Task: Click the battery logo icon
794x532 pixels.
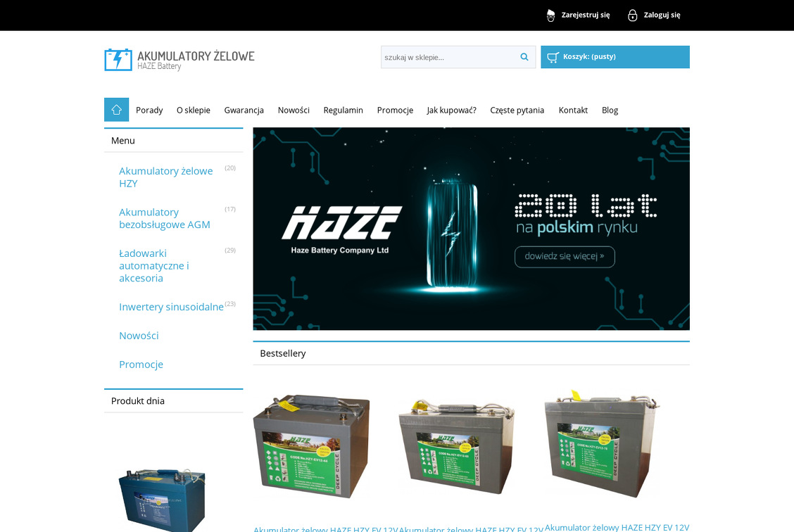Action: coord(118,60)
